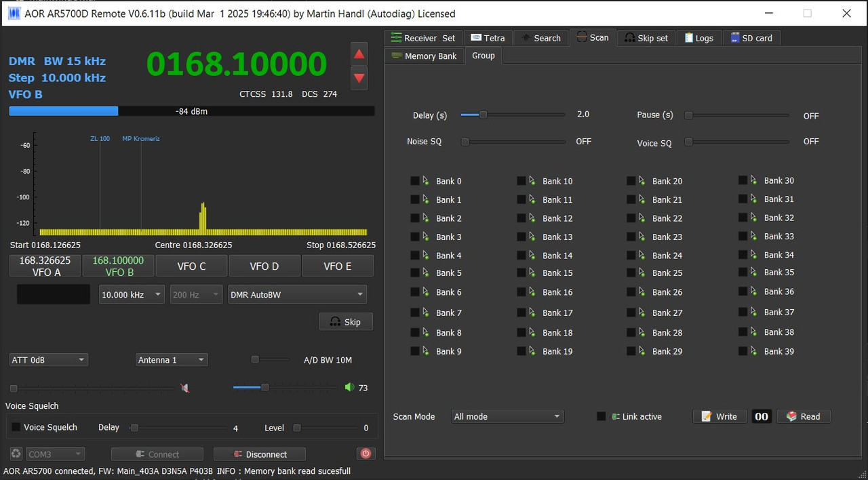Open the 10.000 kHz step dropdown
Screen dimensions: 868x480
tap(132, 294)
